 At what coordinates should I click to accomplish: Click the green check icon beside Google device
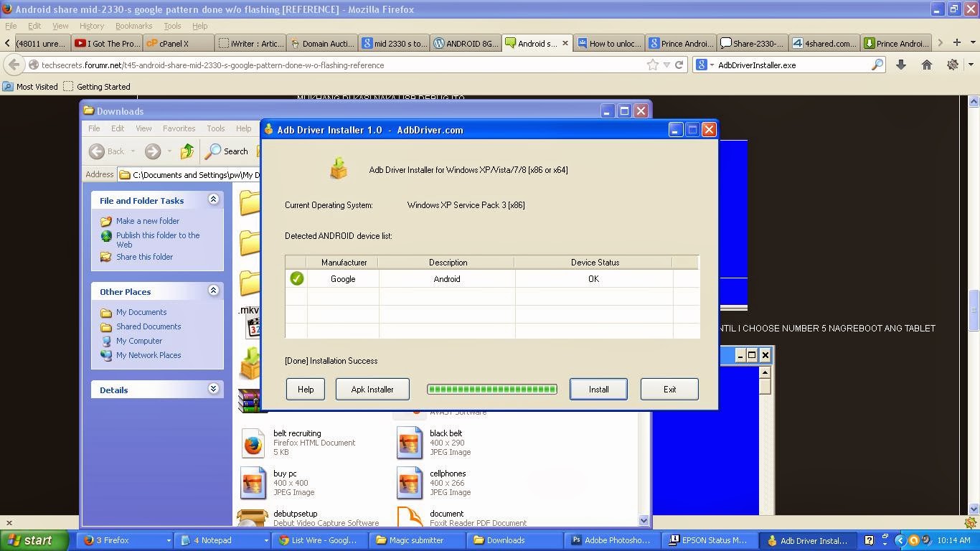(x=296, y=279)
